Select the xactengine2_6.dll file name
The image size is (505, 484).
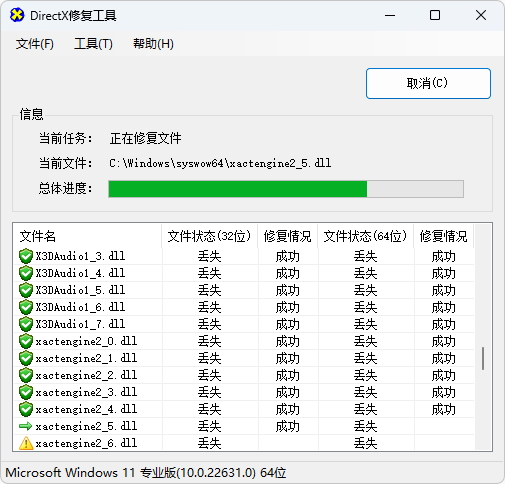tap(86, 443)
